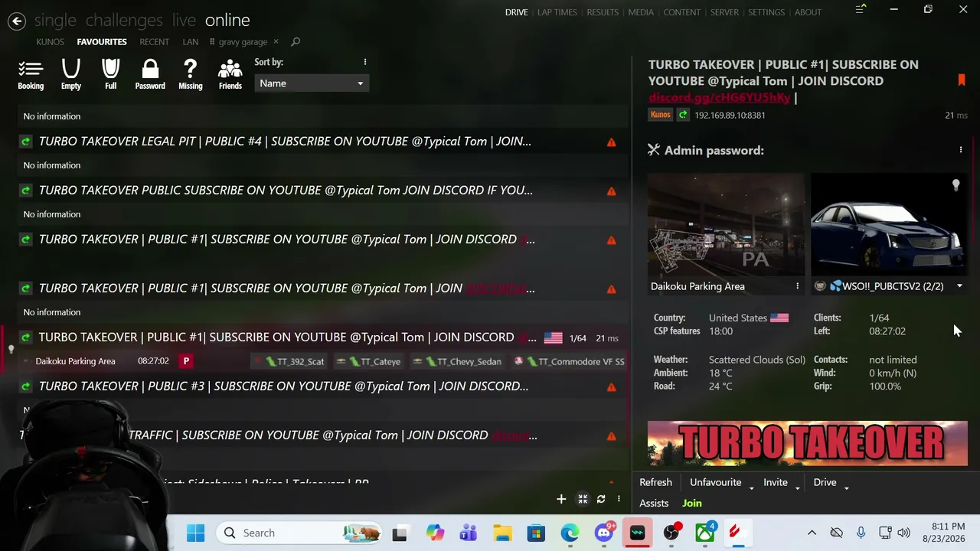980x551 pixels.
Task: Open the SETTINGS section
Action: tap(766, 12)
